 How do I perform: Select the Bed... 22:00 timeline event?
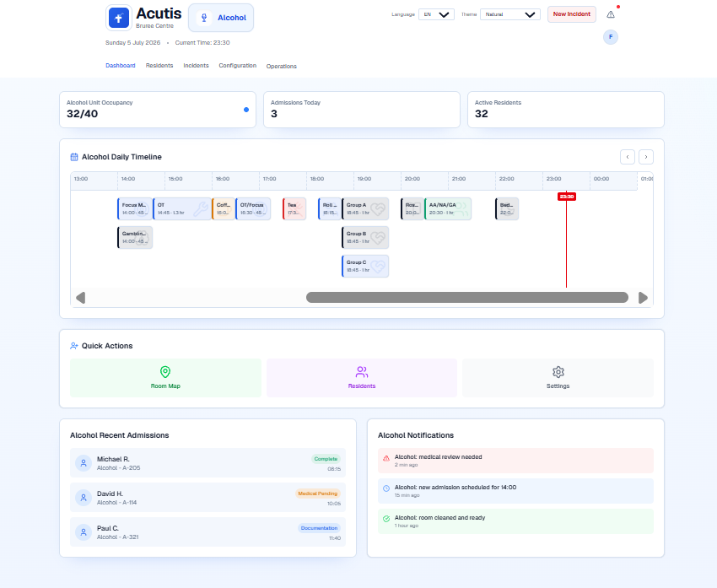pyautogui.click(x=507, y=209)
